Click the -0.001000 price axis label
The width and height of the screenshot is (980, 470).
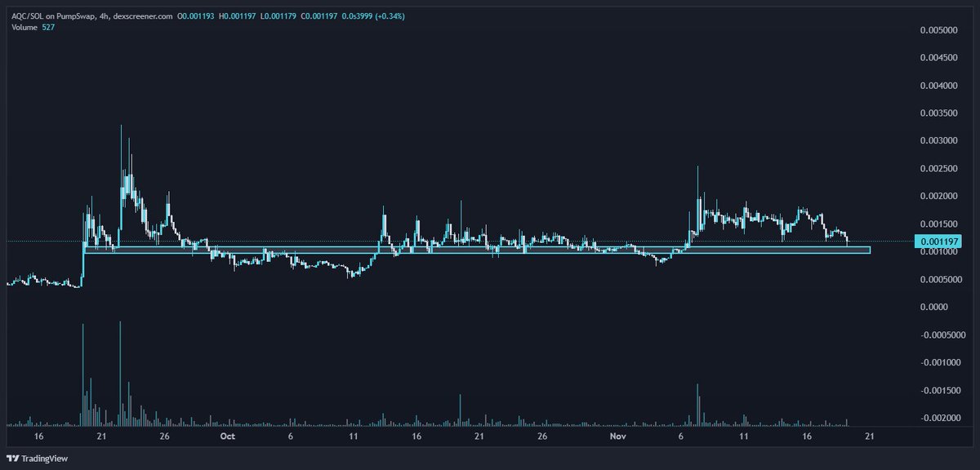942,362
